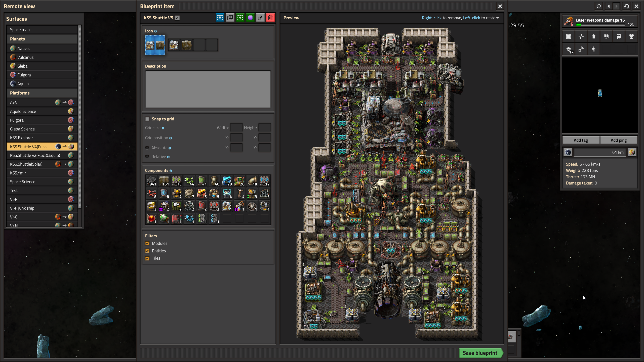
Task: Select the first blueprint icon slot
Action: pos(174,45)
